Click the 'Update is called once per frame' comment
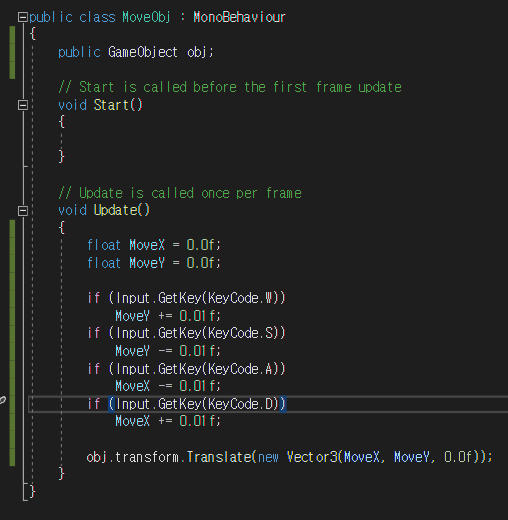508x520 pixels. (x=180, y=193)
